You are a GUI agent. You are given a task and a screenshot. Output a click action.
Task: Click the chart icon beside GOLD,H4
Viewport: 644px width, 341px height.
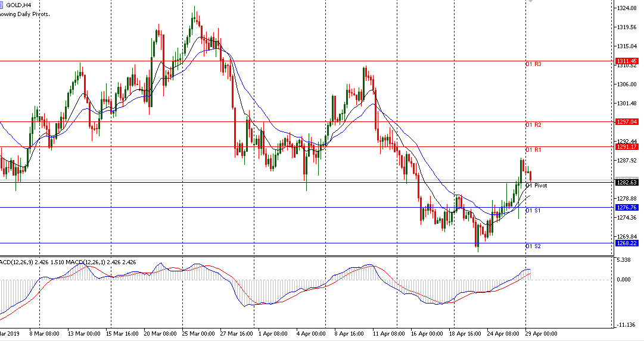pos(3,4)
